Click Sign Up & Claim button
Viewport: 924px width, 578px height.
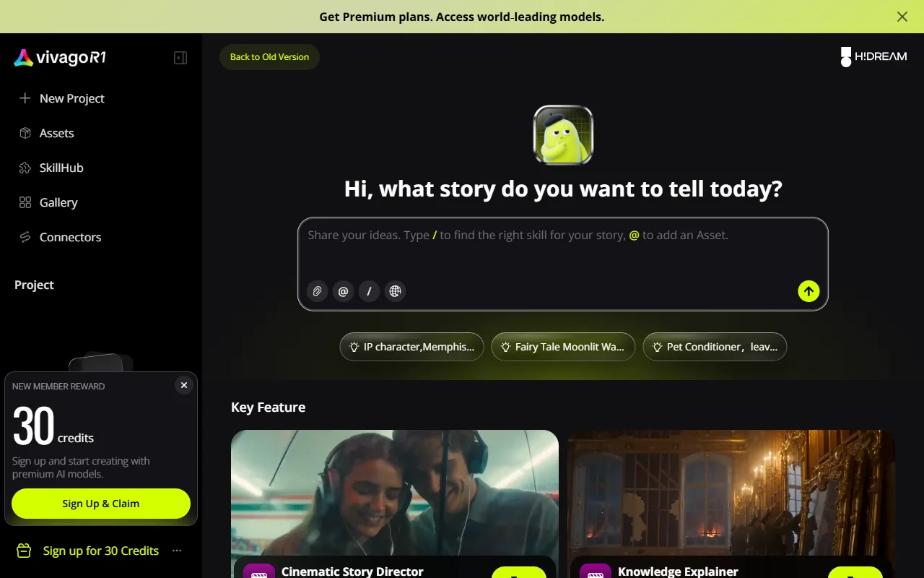[101, 504]
